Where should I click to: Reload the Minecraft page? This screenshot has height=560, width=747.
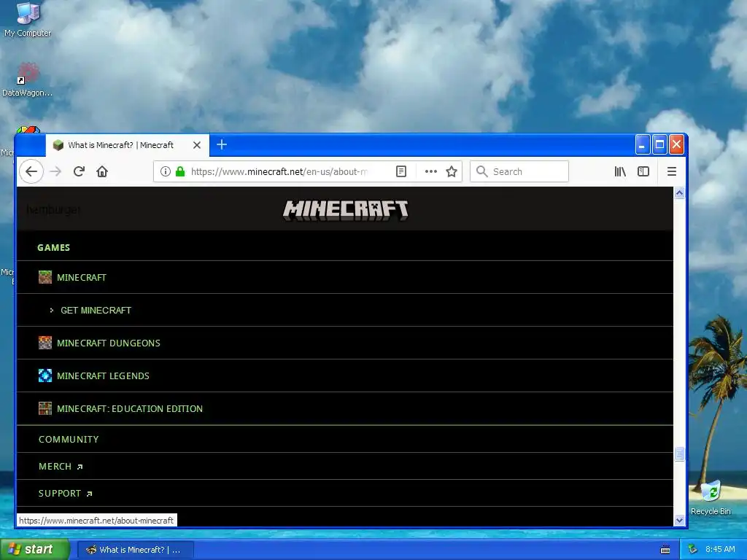pyautogui.click(x=79, y=171)
